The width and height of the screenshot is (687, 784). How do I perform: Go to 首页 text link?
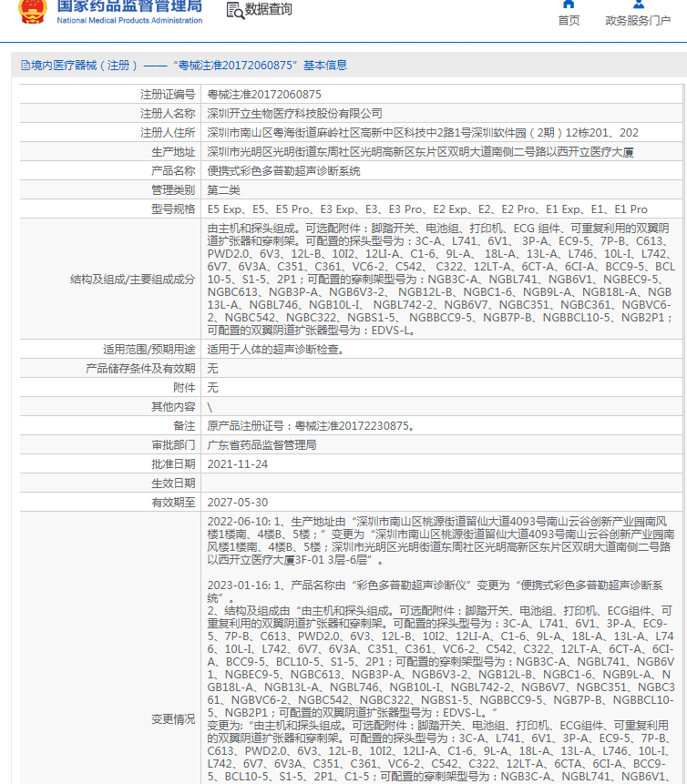coord(569,21)
